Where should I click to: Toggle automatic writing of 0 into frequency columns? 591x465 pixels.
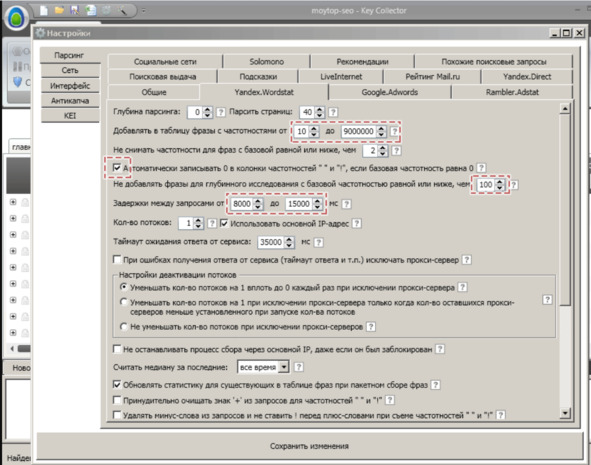coord(117,168)
